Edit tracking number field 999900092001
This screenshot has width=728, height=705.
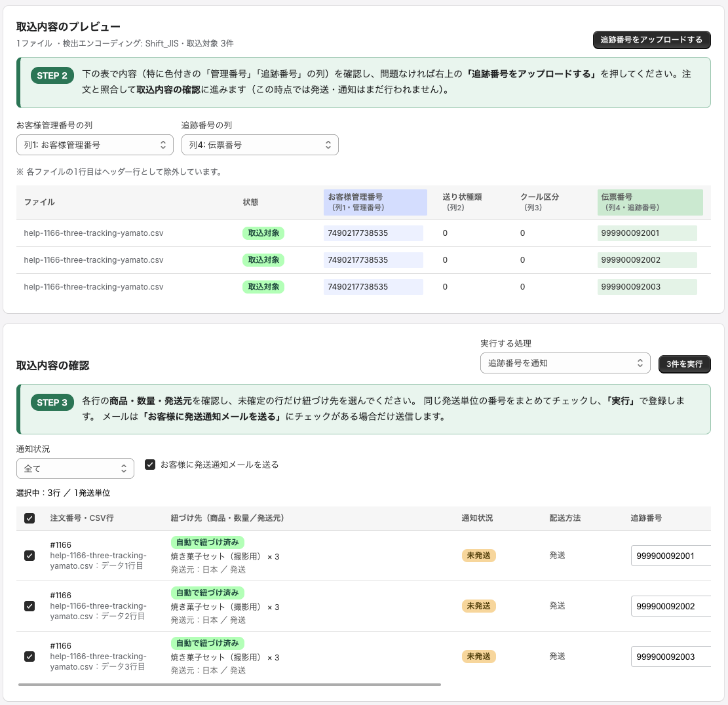click(x=671, y=556)
